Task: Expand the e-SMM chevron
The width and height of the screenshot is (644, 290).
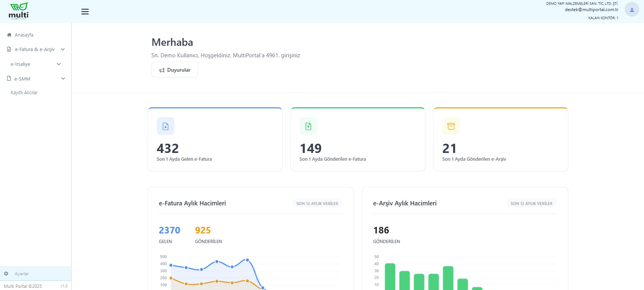Action: (x=63, y=79)
